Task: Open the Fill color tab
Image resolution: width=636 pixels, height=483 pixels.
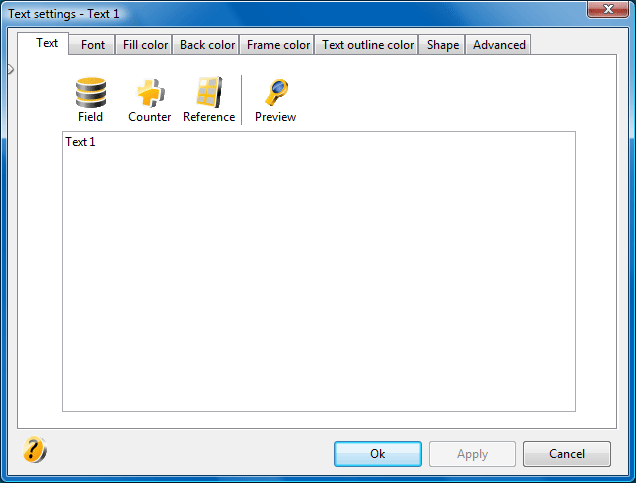Action: click(x=145, y=45)
